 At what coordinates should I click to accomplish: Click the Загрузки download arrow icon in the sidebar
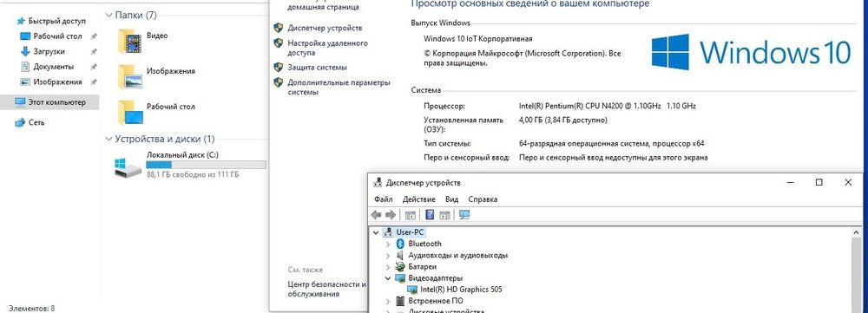click(x=25, y=51)
